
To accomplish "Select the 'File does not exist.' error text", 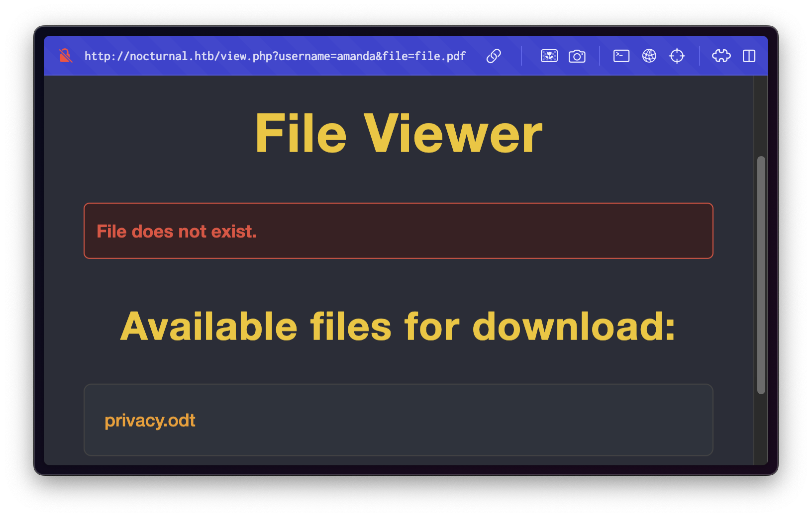I will 177,231.
